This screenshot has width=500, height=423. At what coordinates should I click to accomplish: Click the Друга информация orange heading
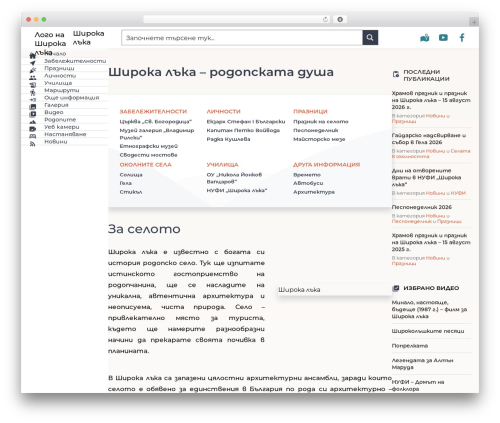tap(327, 165)
